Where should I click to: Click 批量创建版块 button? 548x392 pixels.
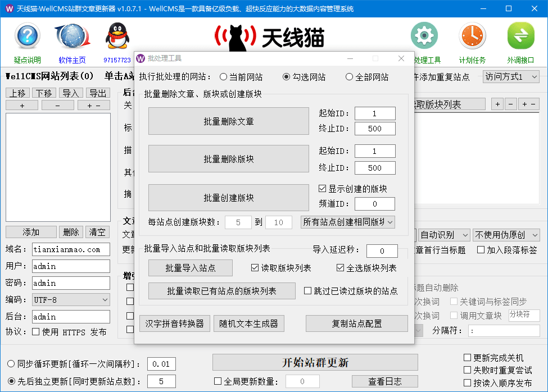pyautogui.click(x=229, y=198)
